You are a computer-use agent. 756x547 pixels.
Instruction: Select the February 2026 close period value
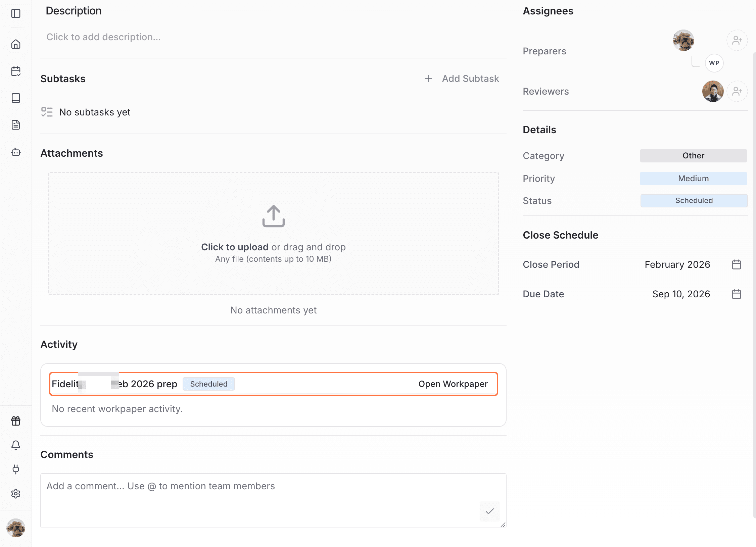(677, 264)
